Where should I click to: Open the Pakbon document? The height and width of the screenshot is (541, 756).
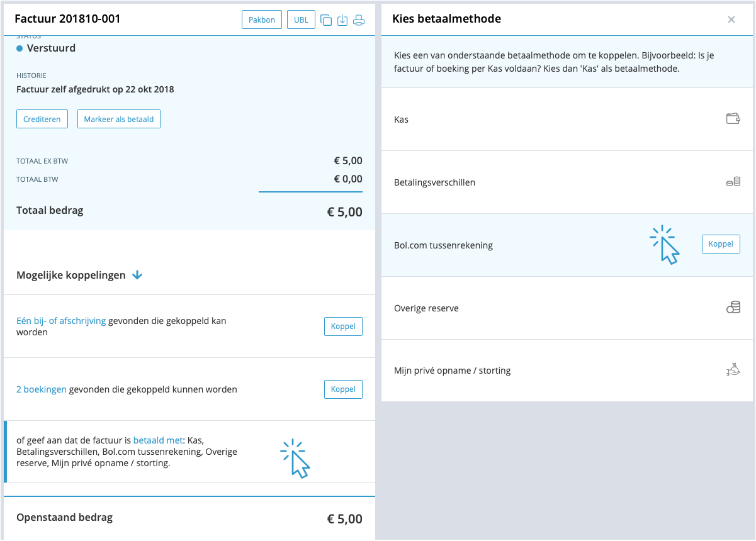click(261, 20)
